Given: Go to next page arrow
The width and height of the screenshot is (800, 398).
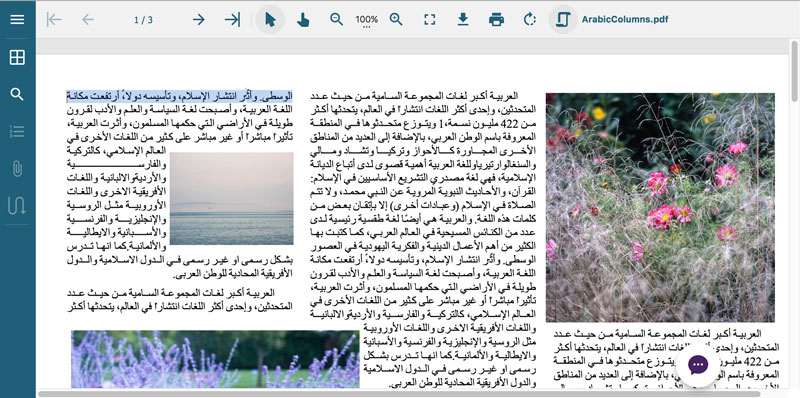Looking at the screenshot, I should (198, 20).
